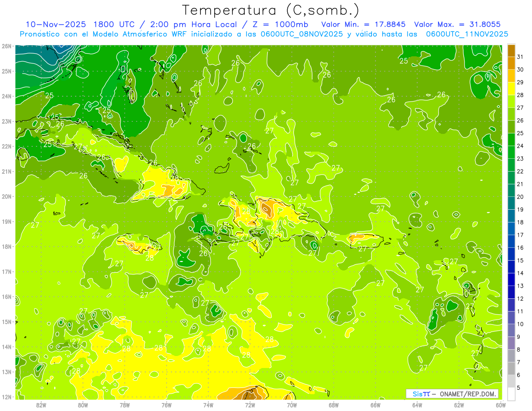Click the gray color band between 6 and 7
The width and height of the screenshot is (532, 411).
[511, 368]
